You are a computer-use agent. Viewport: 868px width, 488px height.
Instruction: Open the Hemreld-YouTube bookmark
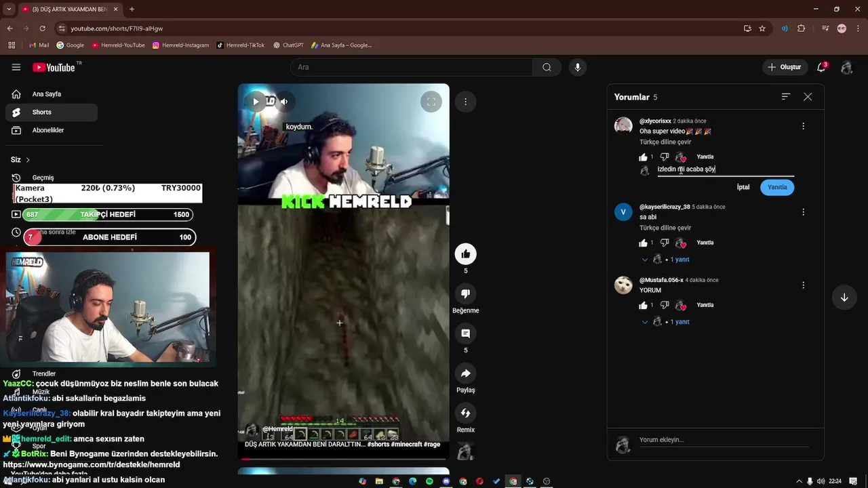point(119,45)
